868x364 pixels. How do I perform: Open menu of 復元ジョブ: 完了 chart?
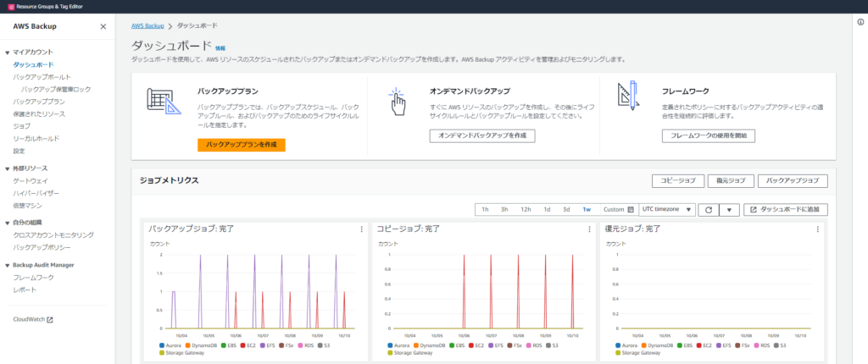click(x=818, y=229)
